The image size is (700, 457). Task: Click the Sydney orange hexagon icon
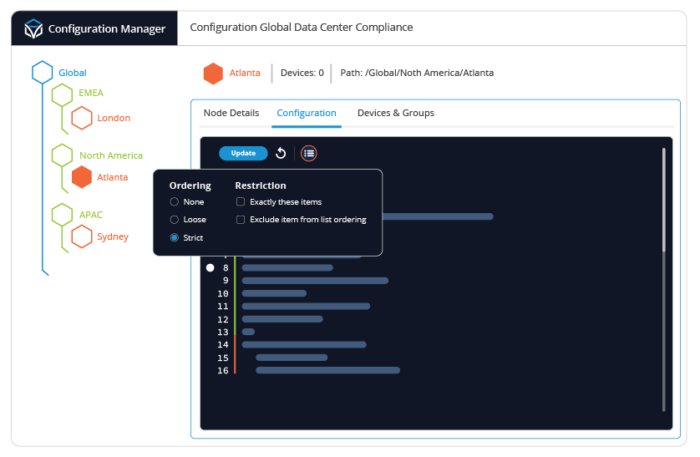click(x=82, y=237)
